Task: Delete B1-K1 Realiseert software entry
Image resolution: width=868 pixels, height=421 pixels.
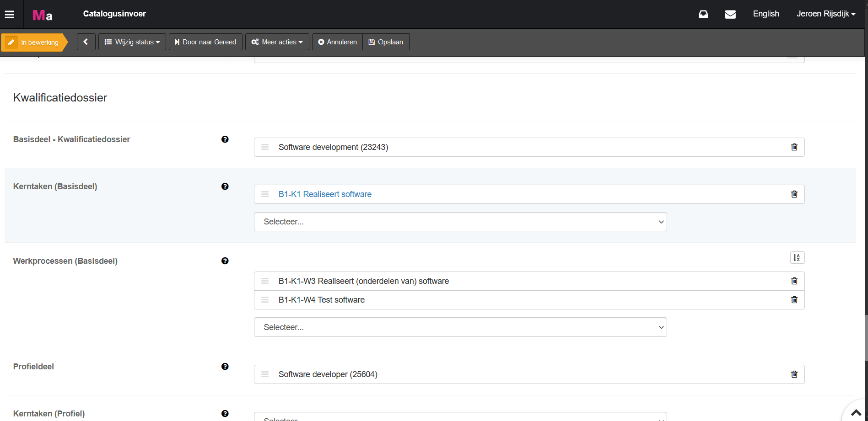Action: click(x=794, y=194)
